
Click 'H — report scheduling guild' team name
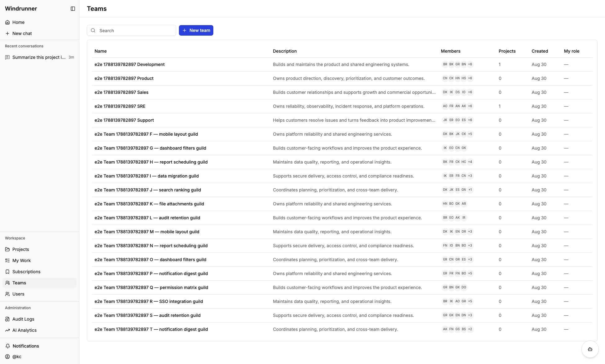point(151,162)
